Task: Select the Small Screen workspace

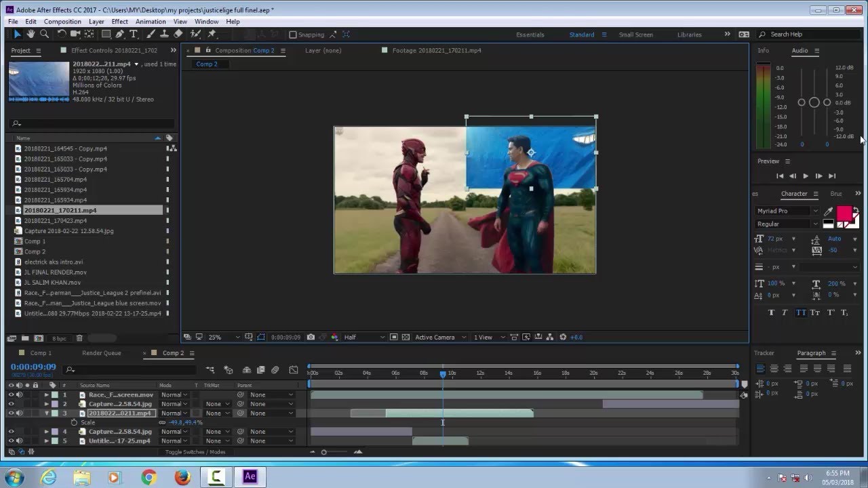Action: (x=635, y=35)
